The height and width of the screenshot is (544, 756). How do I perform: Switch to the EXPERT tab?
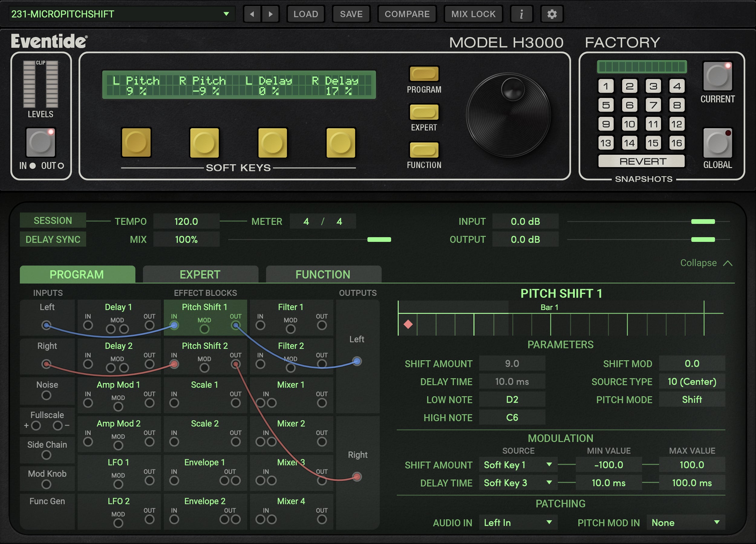click(x=200, y=274)
